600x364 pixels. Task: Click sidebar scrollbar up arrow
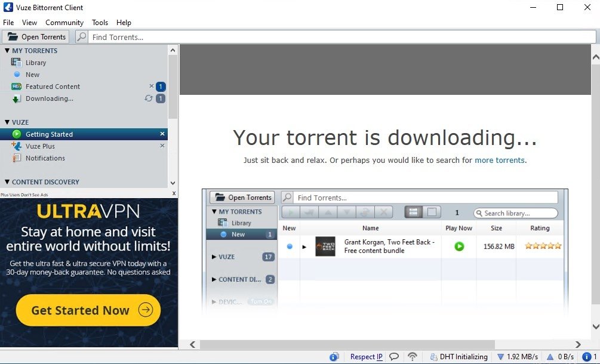[173, 50]
